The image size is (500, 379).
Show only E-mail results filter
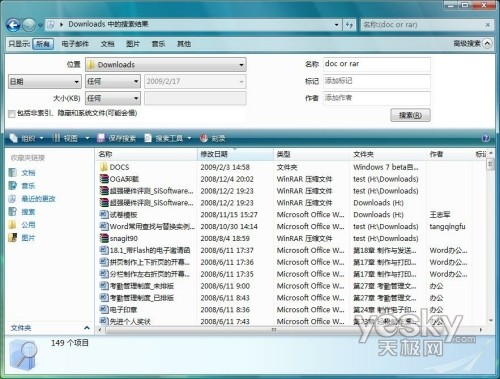pos(75,44)
